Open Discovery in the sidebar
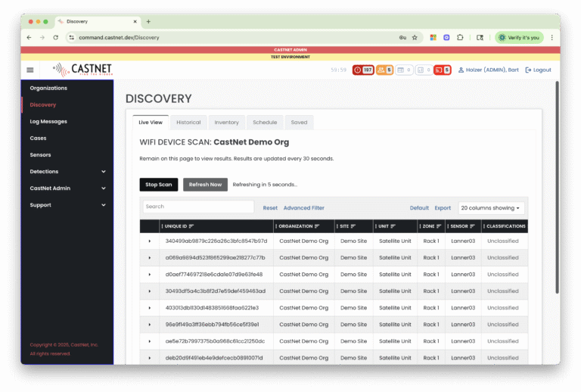 (43, 105)
